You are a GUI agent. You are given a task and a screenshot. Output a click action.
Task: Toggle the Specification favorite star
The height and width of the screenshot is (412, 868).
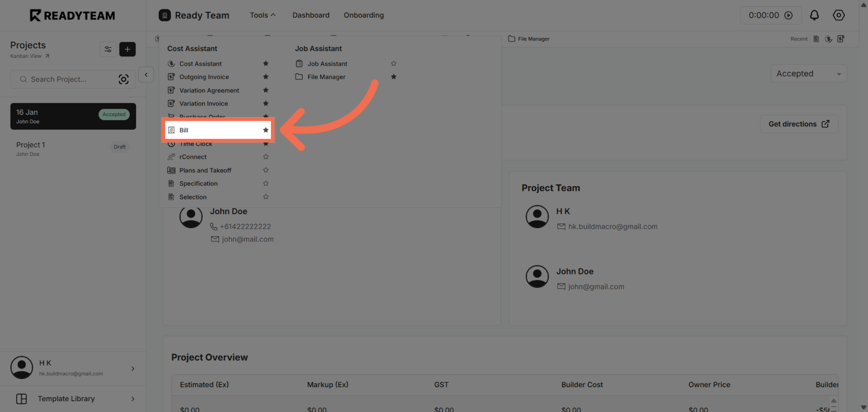tap(266, 183)
